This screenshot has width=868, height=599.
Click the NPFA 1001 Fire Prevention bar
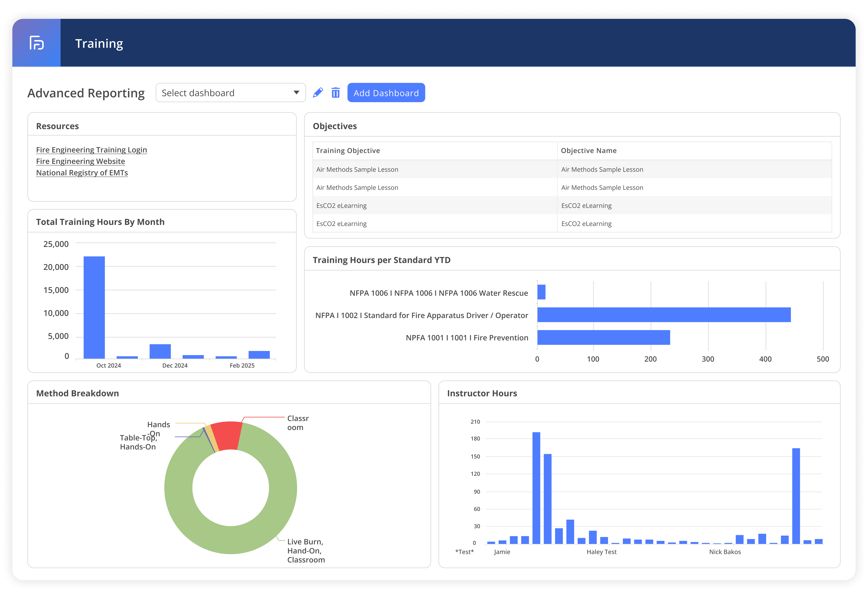pos(603,337)
